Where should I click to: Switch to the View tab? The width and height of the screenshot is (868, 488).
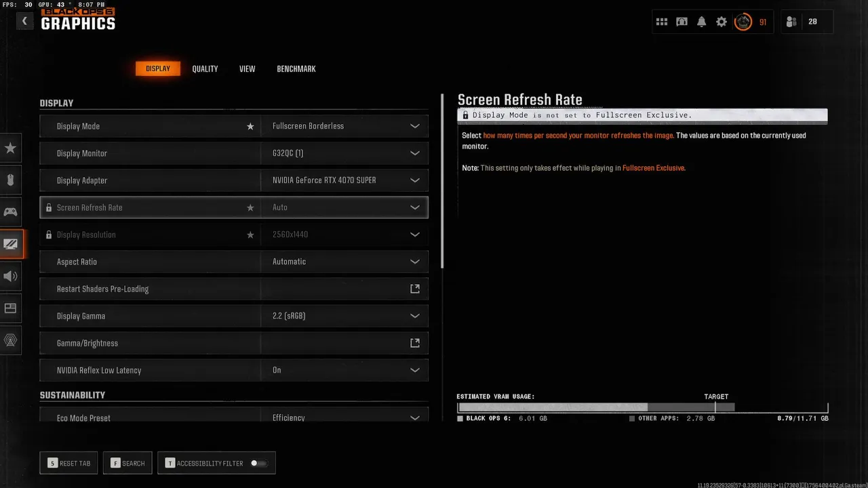pyautogui.click(x=247, y=68)
